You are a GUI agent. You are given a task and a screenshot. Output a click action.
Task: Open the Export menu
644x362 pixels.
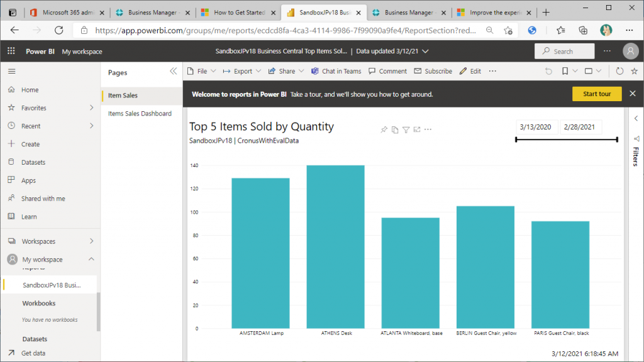tap(242, 71)
